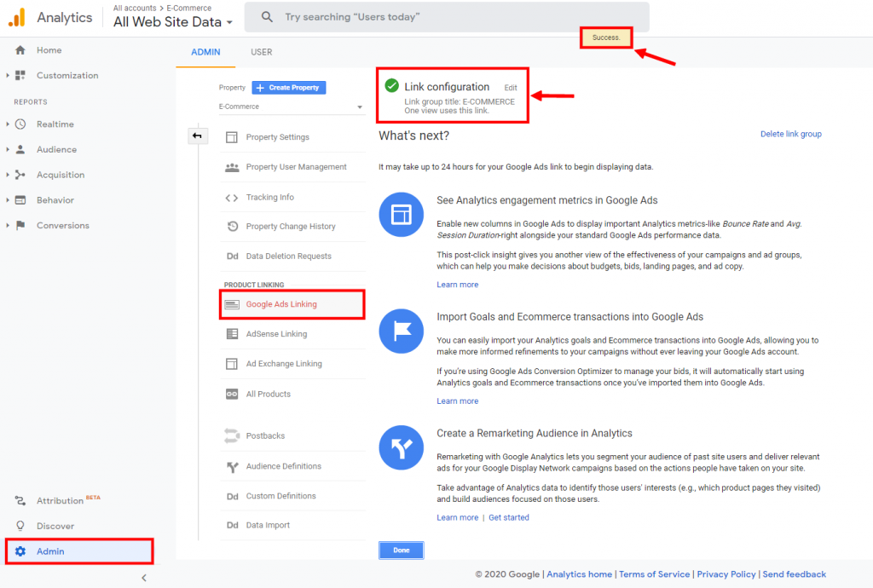Switch to the USER tab
The height and width of the screenshot is (588, 873).
pos(261,52)
